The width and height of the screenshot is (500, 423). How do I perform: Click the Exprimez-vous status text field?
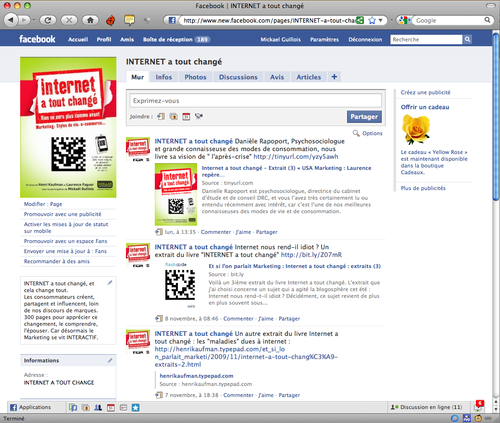click(x=256, y=100)
